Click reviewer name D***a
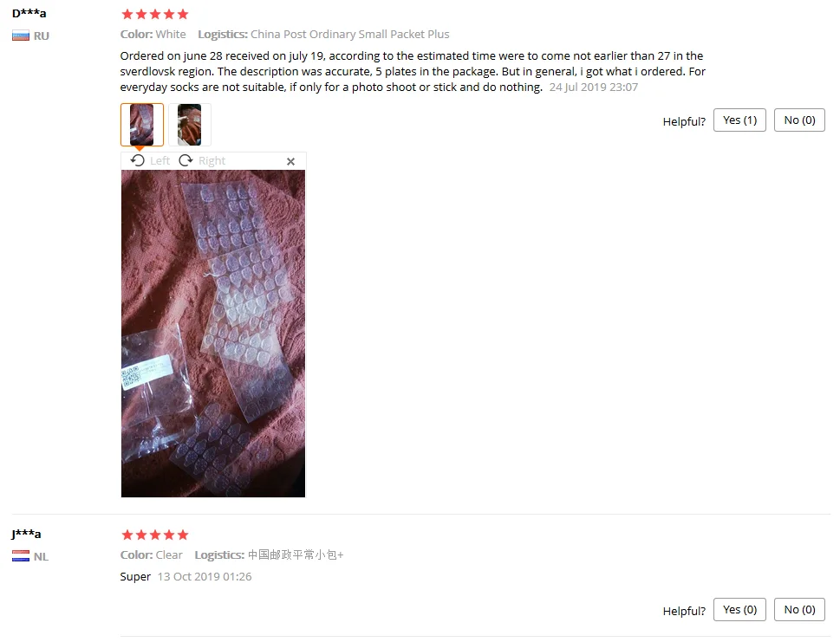 point(29,13)
